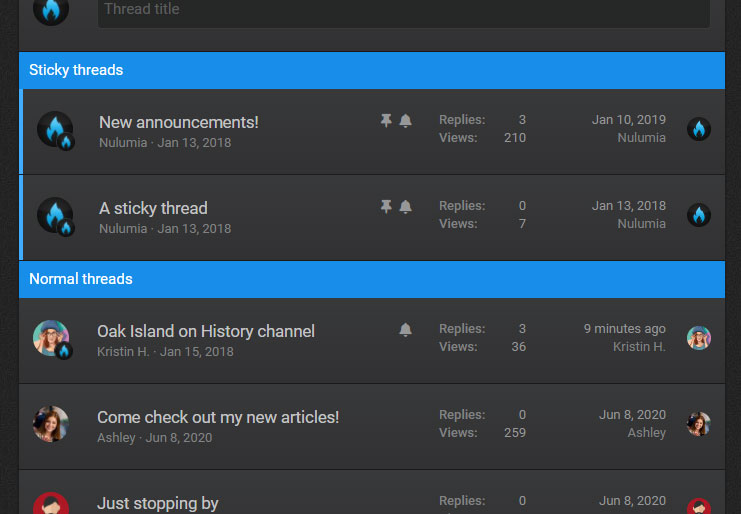Click watch bell on Oak Island thread
Viewport: 741px width, 514px height.
coord(405,330)
